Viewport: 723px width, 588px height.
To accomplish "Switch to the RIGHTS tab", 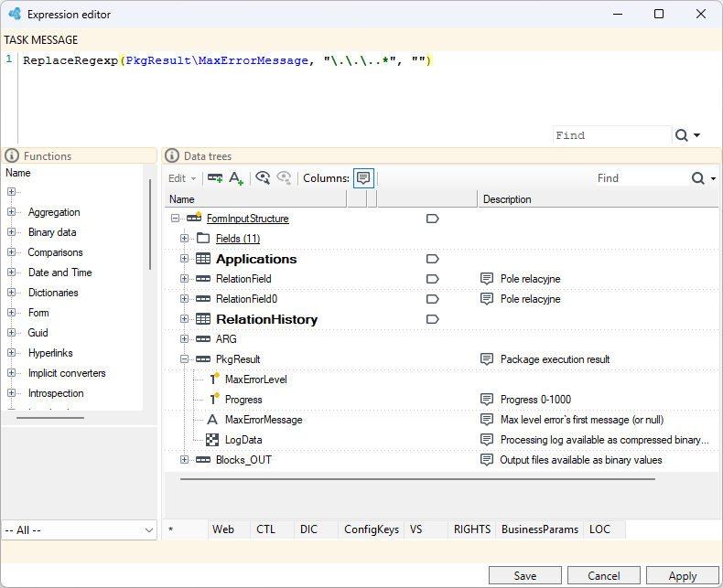I will pyautogui.click(x=472, y=529).
